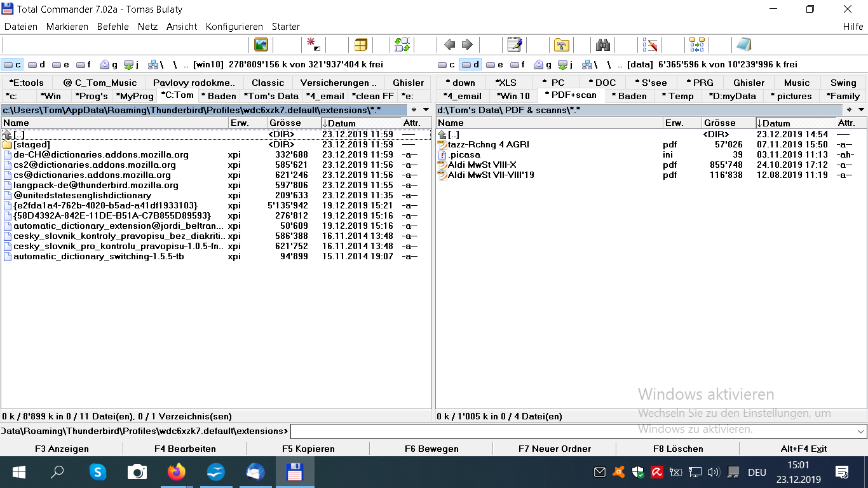This screenshot has height=488, width=868.
Task: Click the binoculars search files icon
Action: coord(602,44)
